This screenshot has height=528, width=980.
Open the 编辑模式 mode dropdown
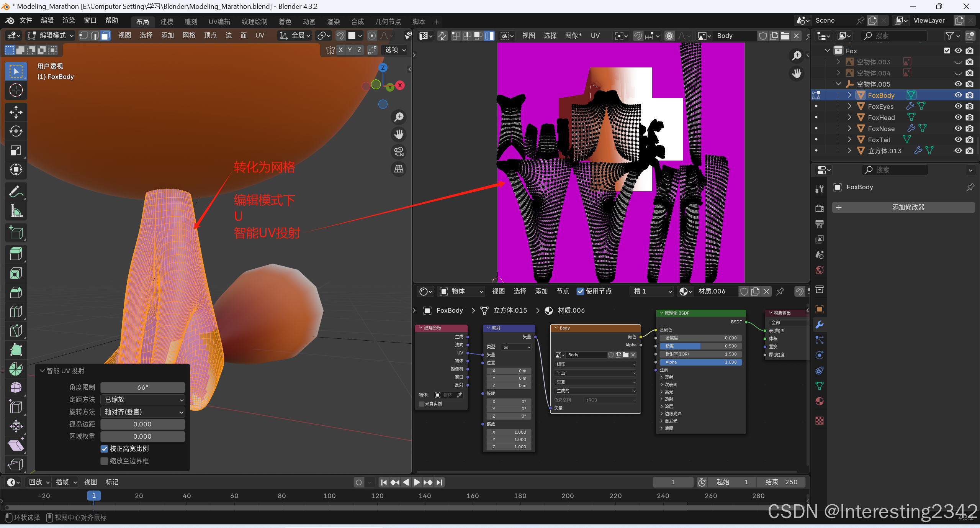tap(51, 36)
